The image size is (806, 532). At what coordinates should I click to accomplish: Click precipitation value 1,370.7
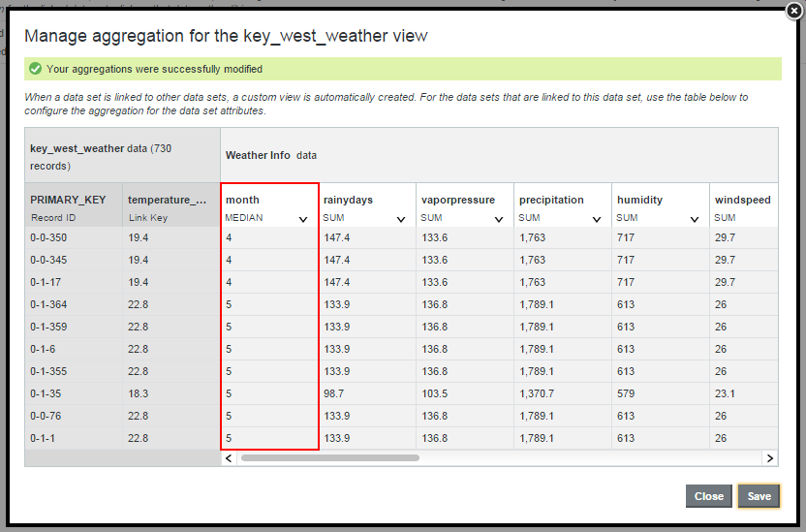(x=537, y=393)
